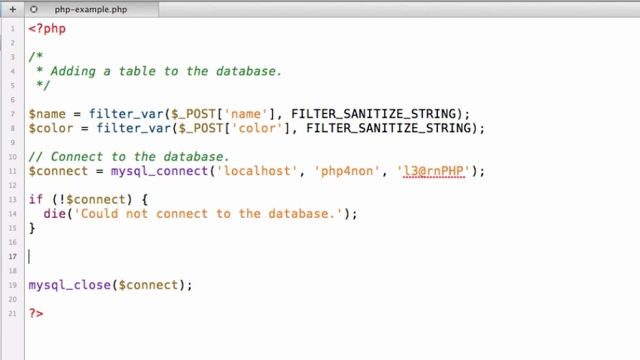640x360 pixels.
Task: Click line number 7 in gutter
Action: 13,114
